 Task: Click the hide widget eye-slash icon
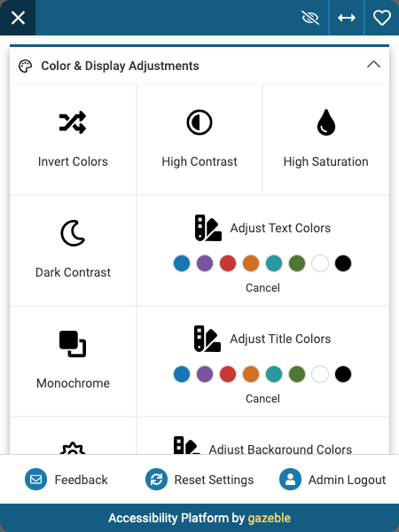coord(310,18)
